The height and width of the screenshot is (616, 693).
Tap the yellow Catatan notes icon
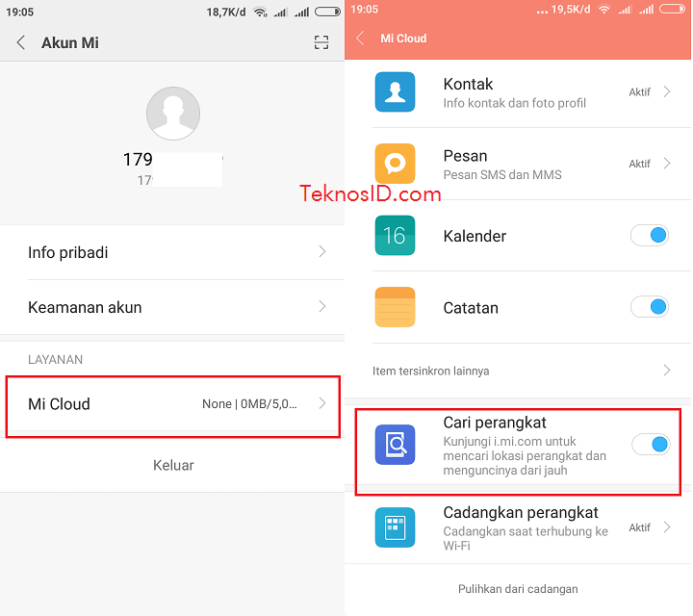pyautogui.click(x=395, y=307)
